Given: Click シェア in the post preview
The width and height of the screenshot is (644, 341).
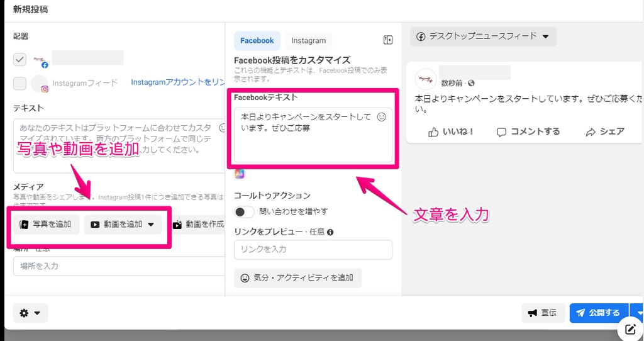Looking at the screenshot, I should (x=605, y=132).
